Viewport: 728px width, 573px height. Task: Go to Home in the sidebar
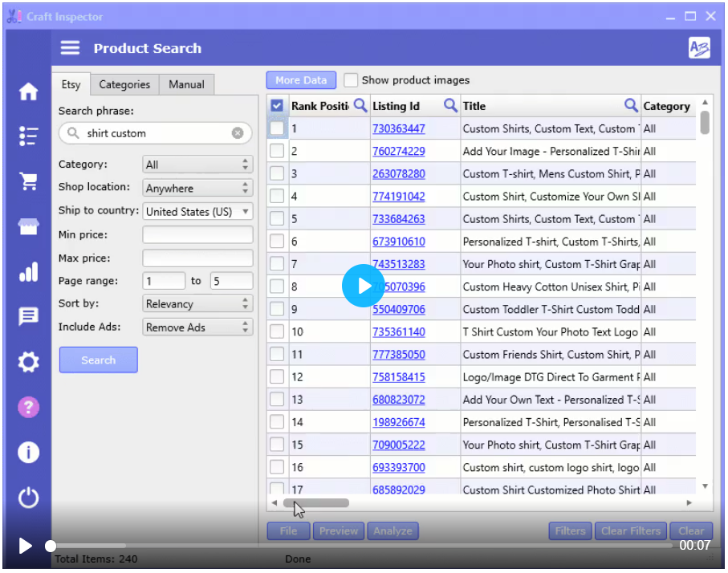[28, 91]
